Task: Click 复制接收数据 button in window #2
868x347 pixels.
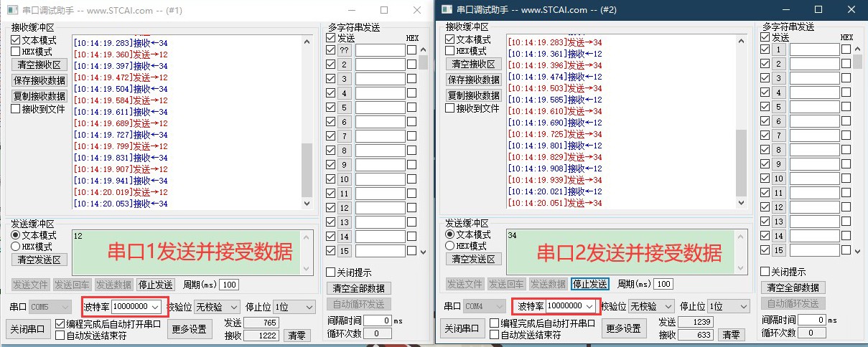Action: [x=474, y=95]
